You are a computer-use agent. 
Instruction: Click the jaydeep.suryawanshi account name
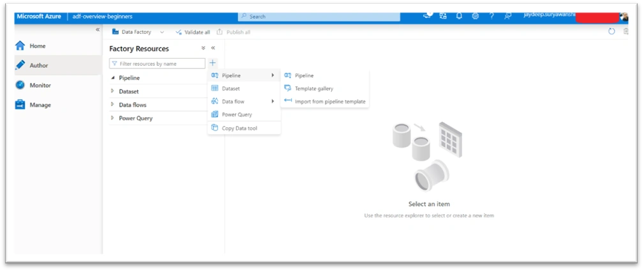pyautogui.click(x=550, y=15)
